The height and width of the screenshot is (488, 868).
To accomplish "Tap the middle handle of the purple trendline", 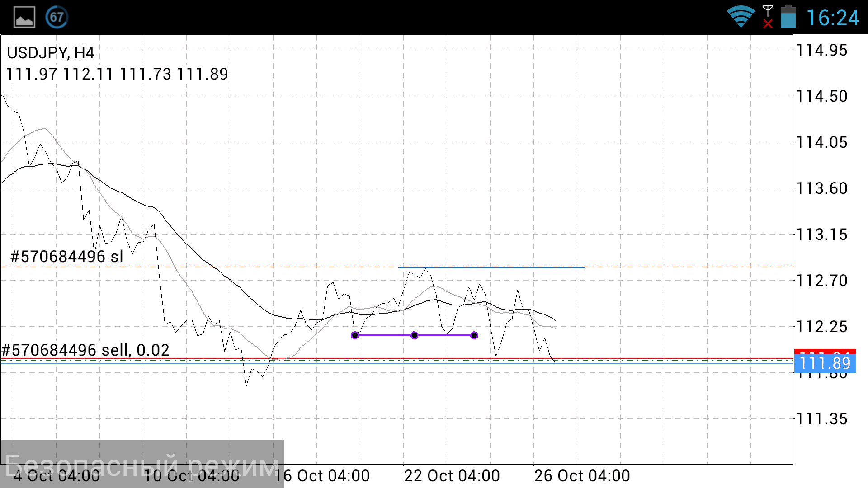I will click(415, 335).
